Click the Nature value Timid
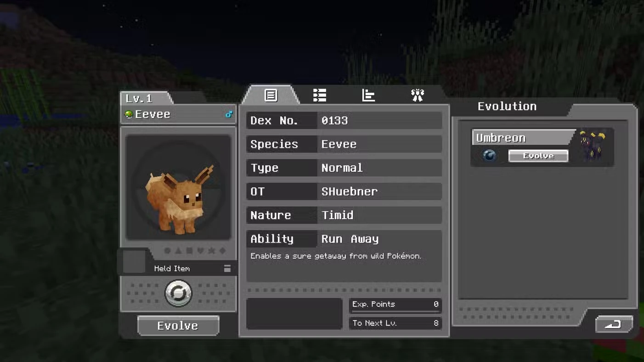 (x=337, y=215)
